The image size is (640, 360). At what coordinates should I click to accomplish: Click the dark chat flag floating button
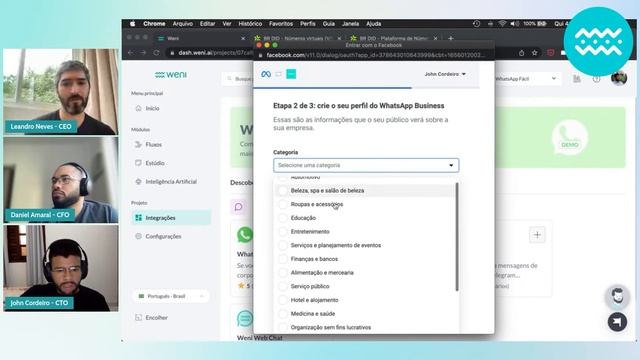[617, 322]
